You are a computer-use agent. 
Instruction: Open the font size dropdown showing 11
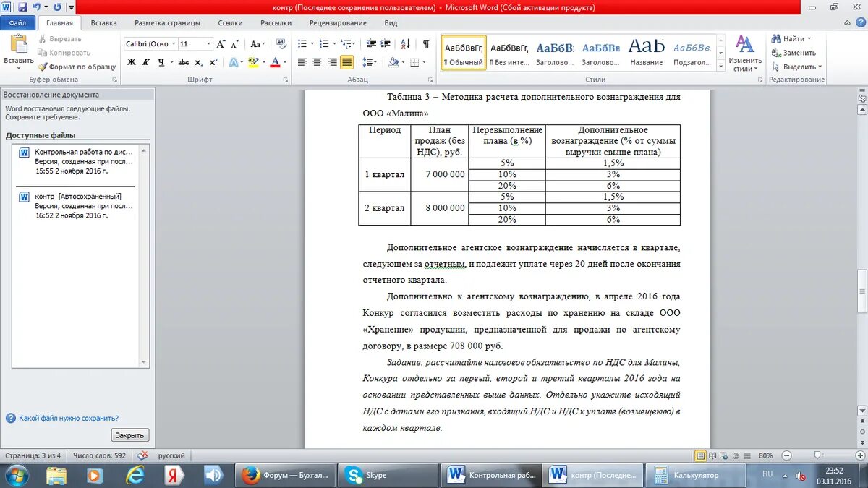click(x=209, y=44)
